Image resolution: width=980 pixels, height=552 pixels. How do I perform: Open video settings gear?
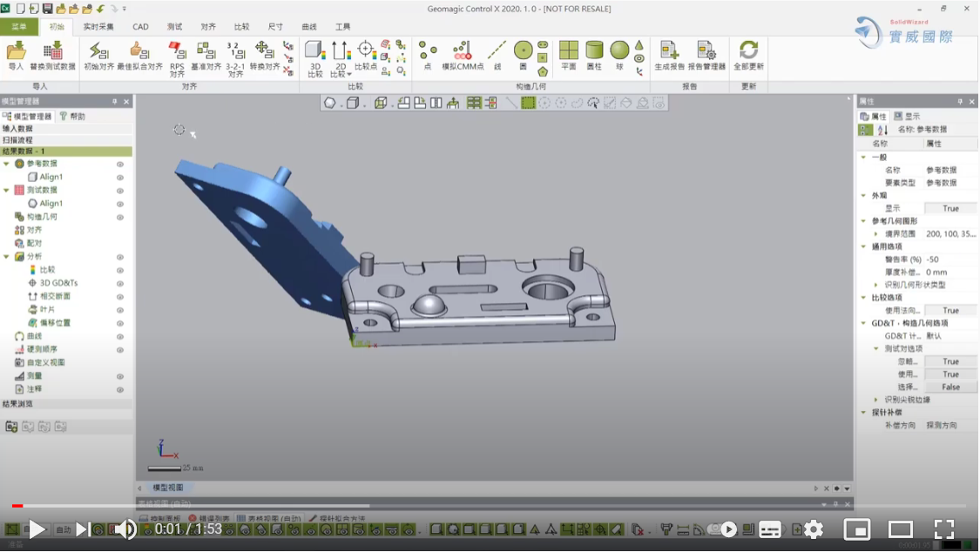pyautogui.click(x=814, y=529)
